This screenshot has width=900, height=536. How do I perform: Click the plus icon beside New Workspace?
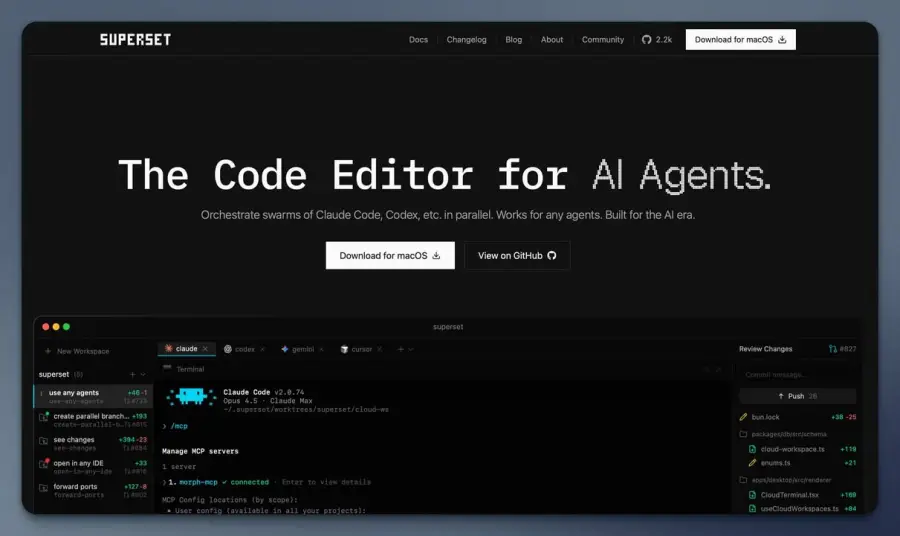click(48, 351)
